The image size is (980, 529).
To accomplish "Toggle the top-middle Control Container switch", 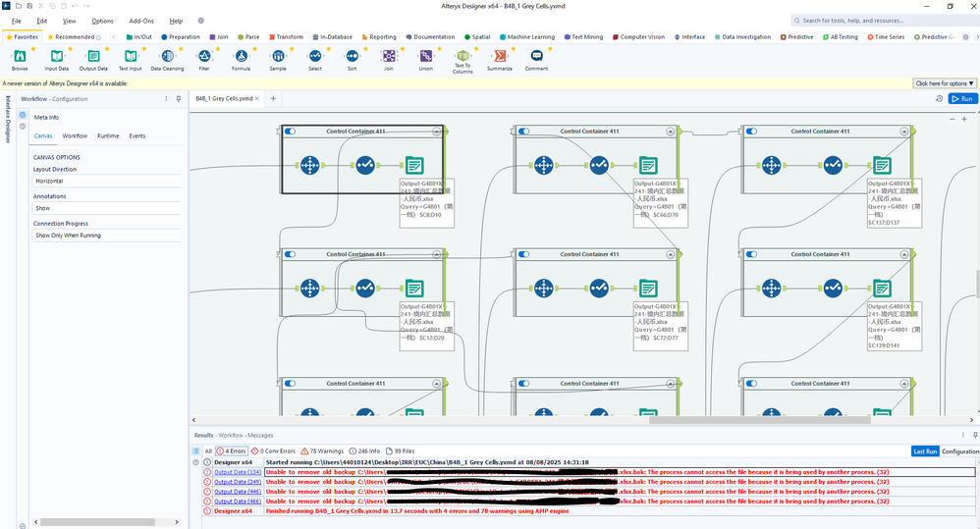I will click(x=523, y=132).
